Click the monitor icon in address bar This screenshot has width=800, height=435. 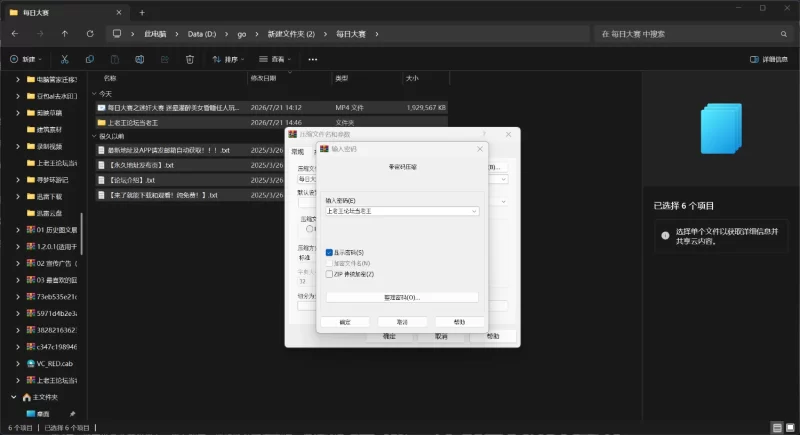[117, 34]
